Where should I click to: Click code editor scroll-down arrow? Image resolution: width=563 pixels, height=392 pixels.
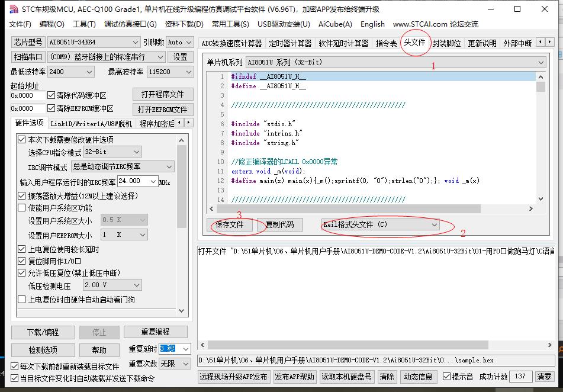541,199
